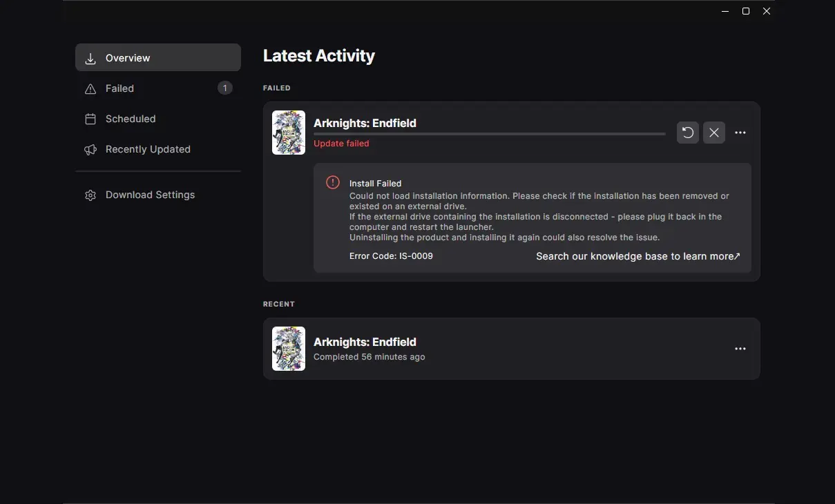Click the Arknights: Endfield title in recent card
Image resolution: width=835 pixels, height=504 pixels.
coord(365,342)
